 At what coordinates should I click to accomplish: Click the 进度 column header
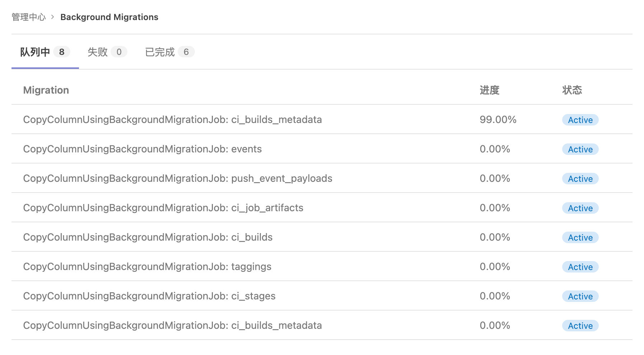click(489, 90)
